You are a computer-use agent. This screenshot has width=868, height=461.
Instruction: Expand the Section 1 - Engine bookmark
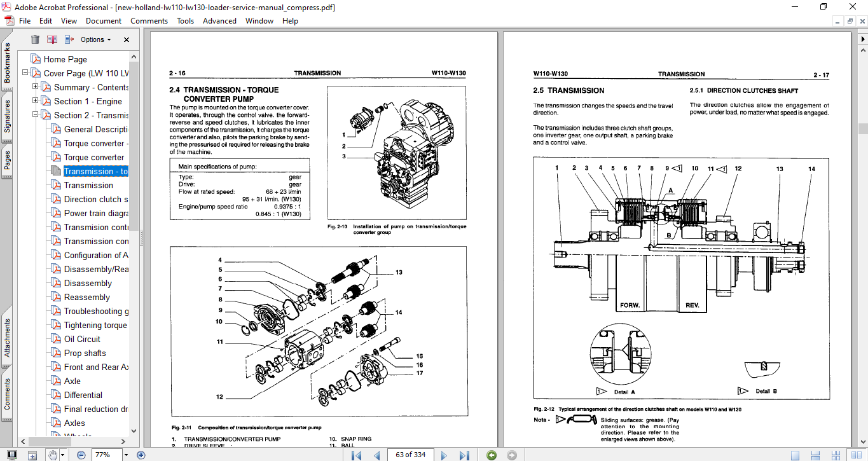36,101
